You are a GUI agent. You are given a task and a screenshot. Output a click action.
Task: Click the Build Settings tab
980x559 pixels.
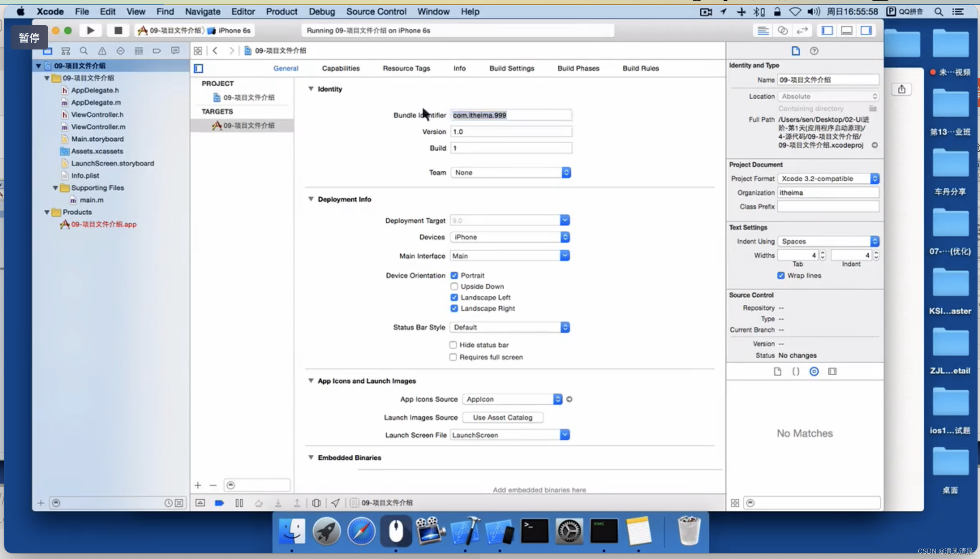point(511,68)
